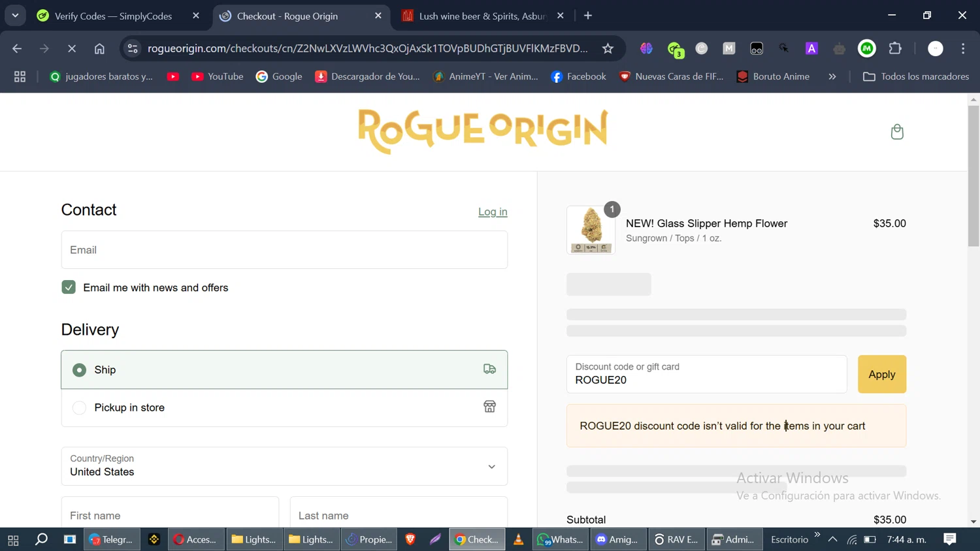Open the browser home page
The height and width of the screenshot is (551, 980).
(99, 48)
